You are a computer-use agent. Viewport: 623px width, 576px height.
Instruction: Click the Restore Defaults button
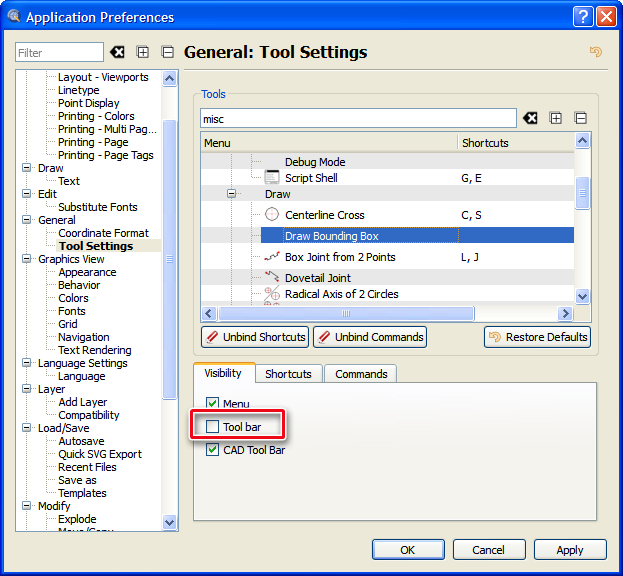click(x=537, y=337)
